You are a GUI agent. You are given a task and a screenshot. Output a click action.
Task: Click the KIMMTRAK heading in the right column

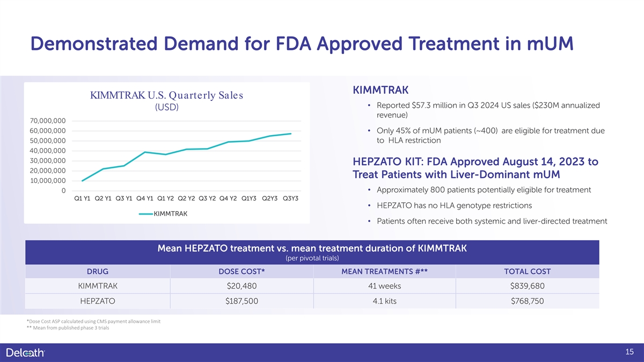pyautogui.click(x=380, y=89)
